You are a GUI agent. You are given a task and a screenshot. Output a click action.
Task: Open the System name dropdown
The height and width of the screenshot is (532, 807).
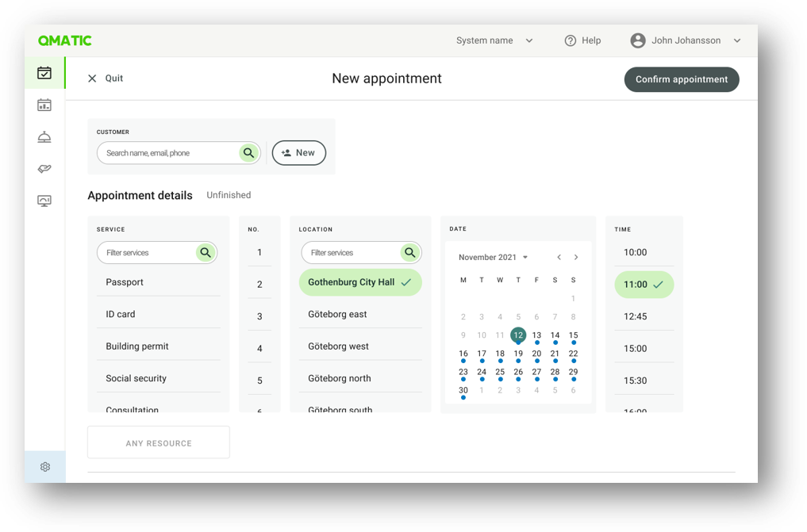point(494,40)
